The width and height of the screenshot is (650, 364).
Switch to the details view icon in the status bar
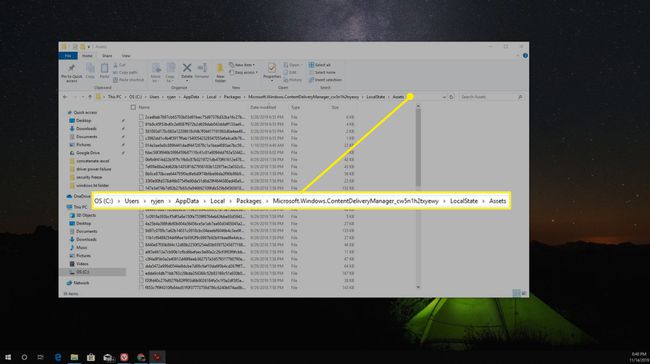[x=516, y=293]
